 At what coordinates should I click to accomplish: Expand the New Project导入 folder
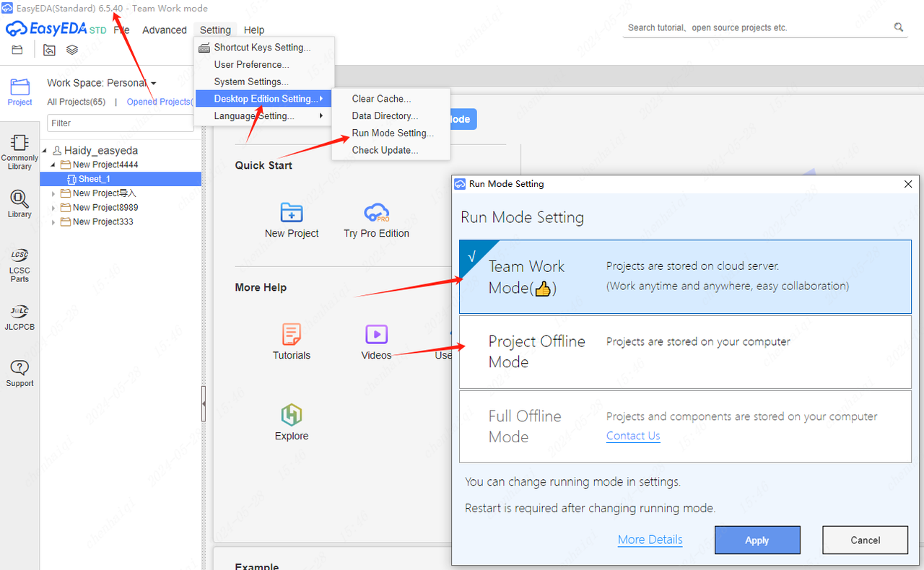(x=53, y=193)
